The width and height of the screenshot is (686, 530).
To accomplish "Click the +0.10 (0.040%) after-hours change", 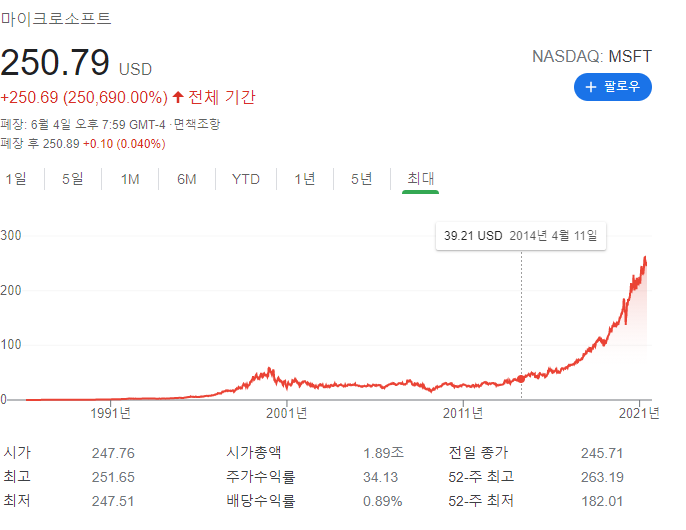I will coord(124,144).
